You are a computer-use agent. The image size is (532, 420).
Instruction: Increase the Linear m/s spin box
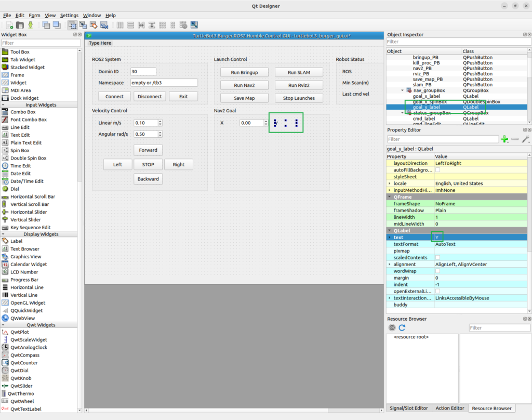pos(160,121)
